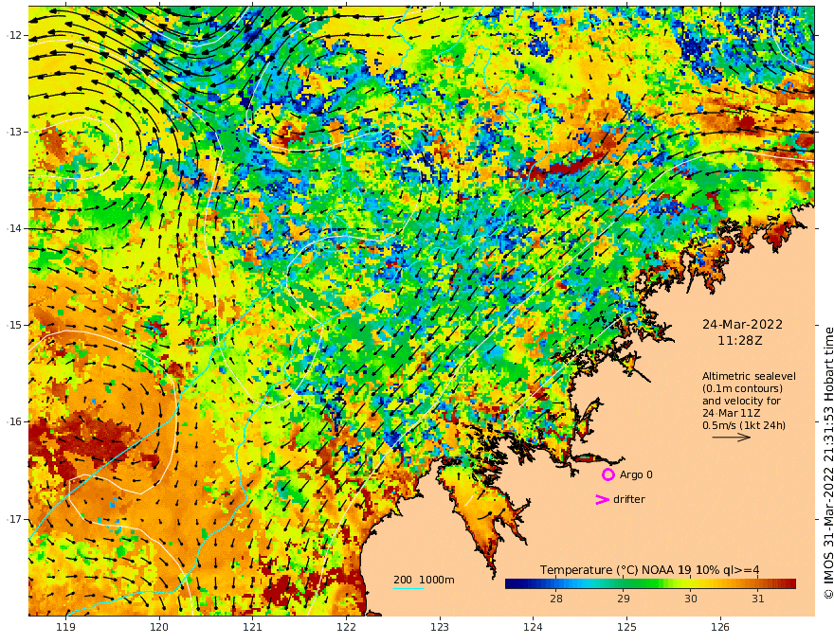Screen dimensions: 834x644
Task: Click longitude label 124 on the bottom axis
Action: [x=533, y=628]
